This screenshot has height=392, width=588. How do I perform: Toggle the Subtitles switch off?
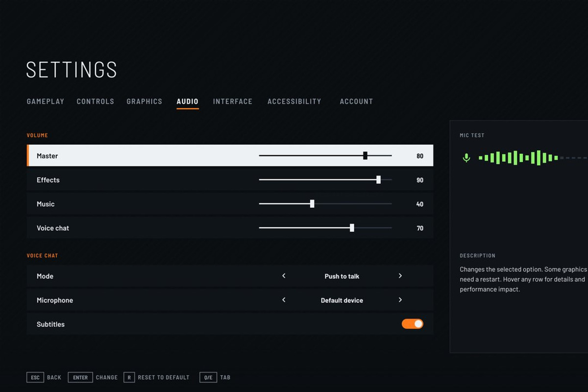point(413,324)
